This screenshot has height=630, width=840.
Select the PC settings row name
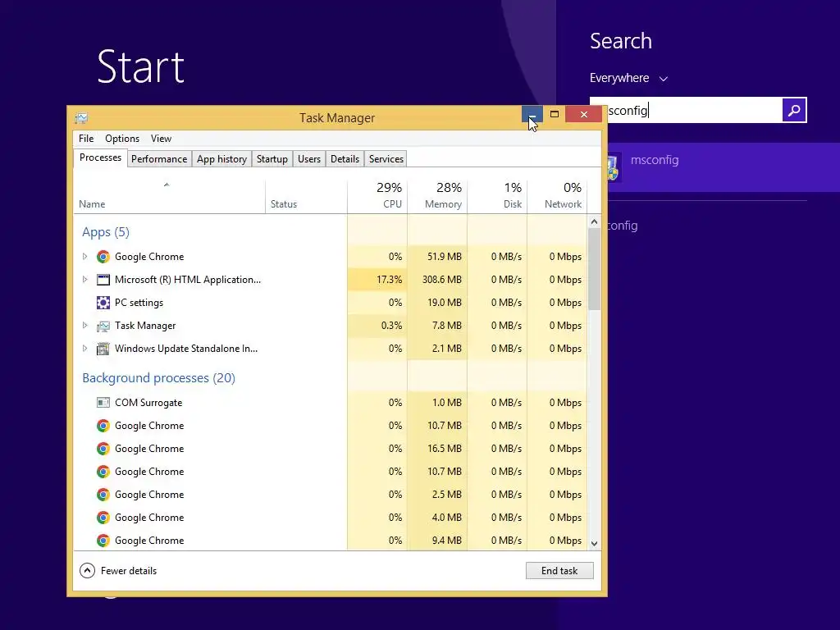coord(139,303)
